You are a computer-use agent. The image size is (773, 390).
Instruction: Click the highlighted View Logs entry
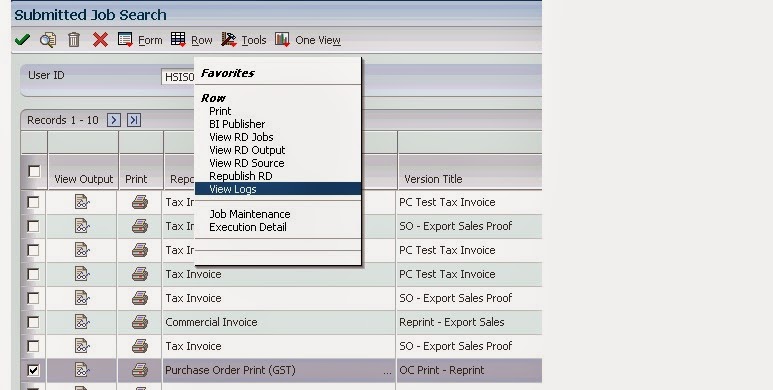coord(278,189)
